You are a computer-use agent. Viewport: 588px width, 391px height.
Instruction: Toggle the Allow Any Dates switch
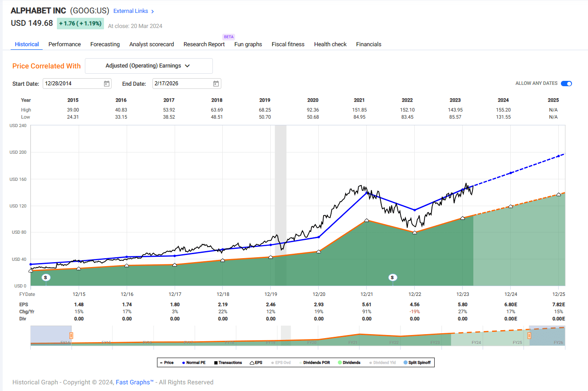566,84
